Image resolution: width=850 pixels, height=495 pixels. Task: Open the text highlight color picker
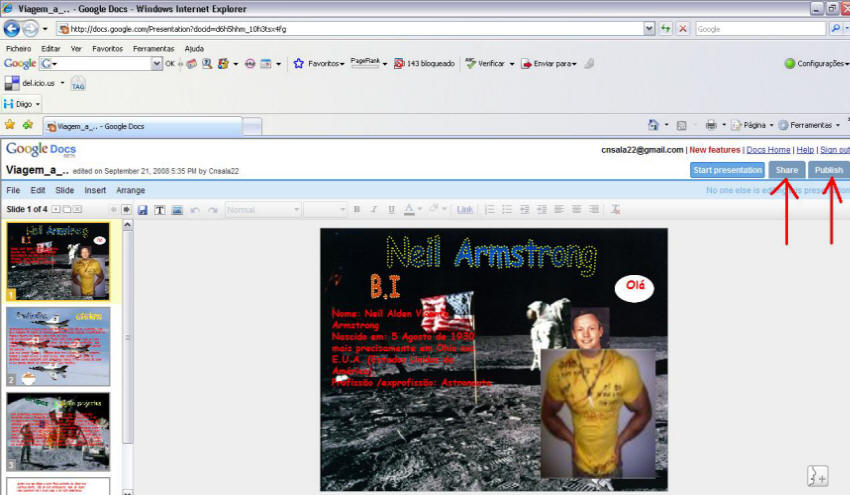[434, 209]
